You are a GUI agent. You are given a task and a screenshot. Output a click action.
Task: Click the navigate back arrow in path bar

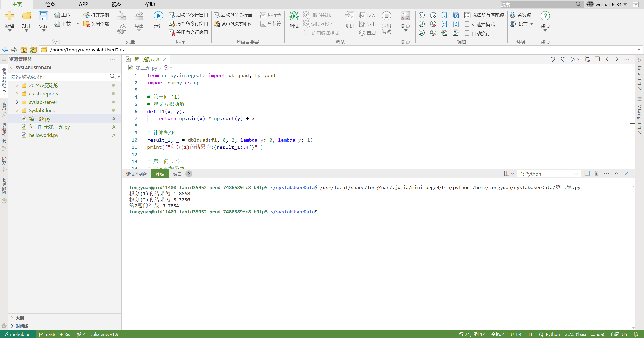click(5, 50)
